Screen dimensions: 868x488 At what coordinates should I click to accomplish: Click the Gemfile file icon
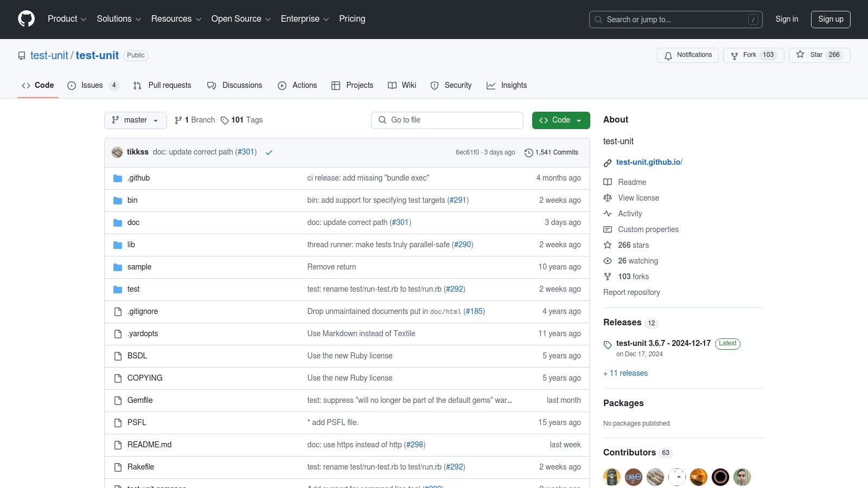click(118, 401)
